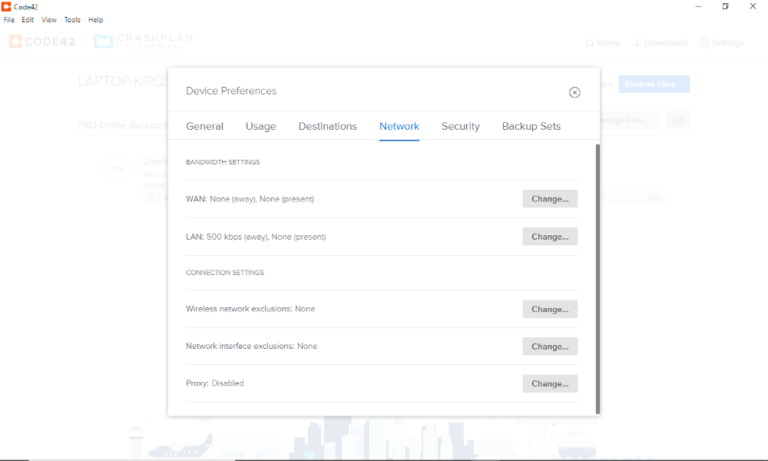Change network interface exclusions
This screenshot has width=768, height=461.
pos(550,346)
